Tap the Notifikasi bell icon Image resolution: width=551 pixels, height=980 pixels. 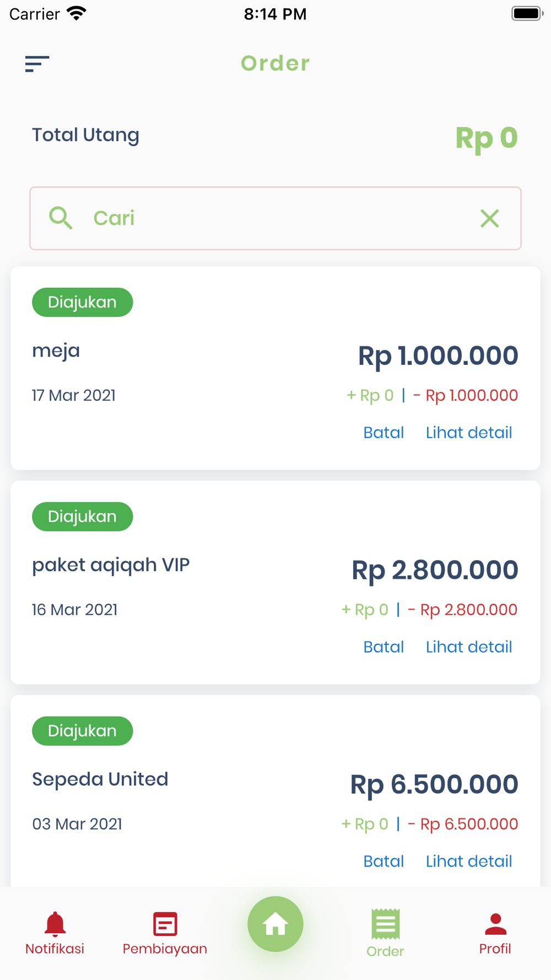point(55,924)
